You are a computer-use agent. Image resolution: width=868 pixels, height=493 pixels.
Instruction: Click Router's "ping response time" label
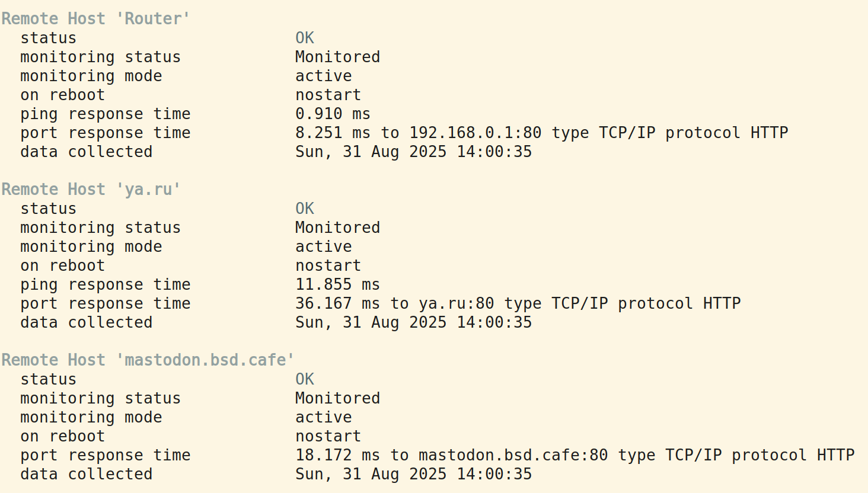click(x=105, y=114)
